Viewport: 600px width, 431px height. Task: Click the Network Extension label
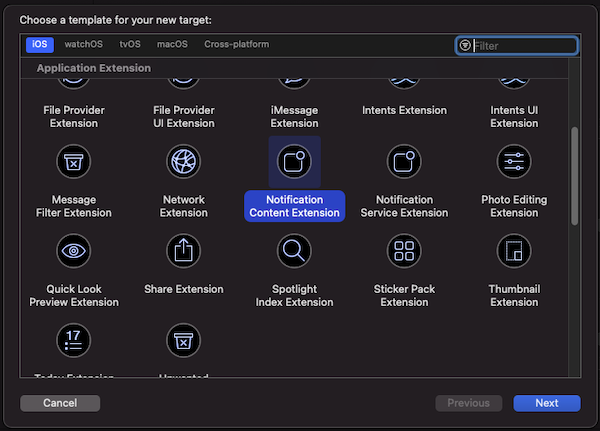pyautogui.click(x=184, y=206)
